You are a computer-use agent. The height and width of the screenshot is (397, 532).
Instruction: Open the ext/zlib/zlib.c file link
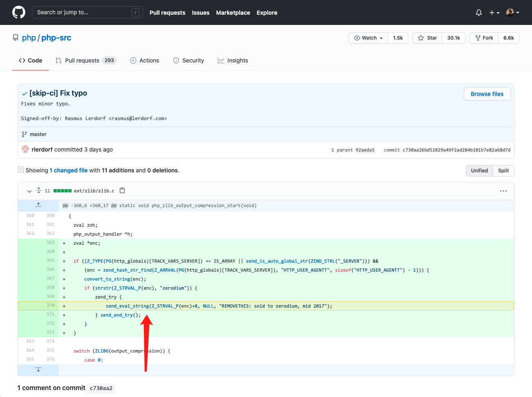94,191
